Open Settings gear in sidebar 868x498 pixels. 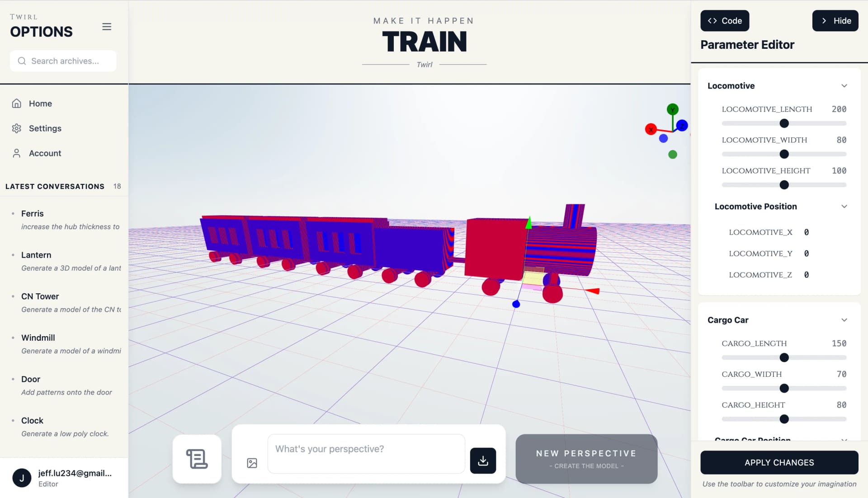(x=17, y=128)
